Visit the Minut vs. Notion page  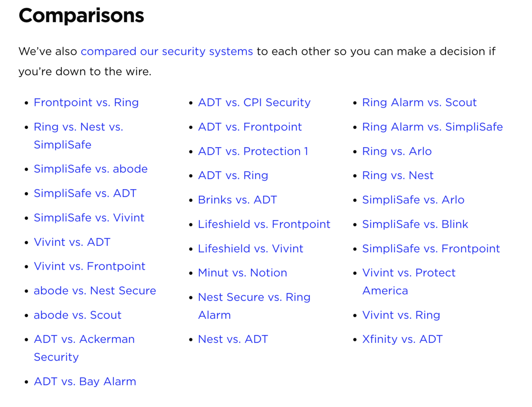tap(242, 273)
